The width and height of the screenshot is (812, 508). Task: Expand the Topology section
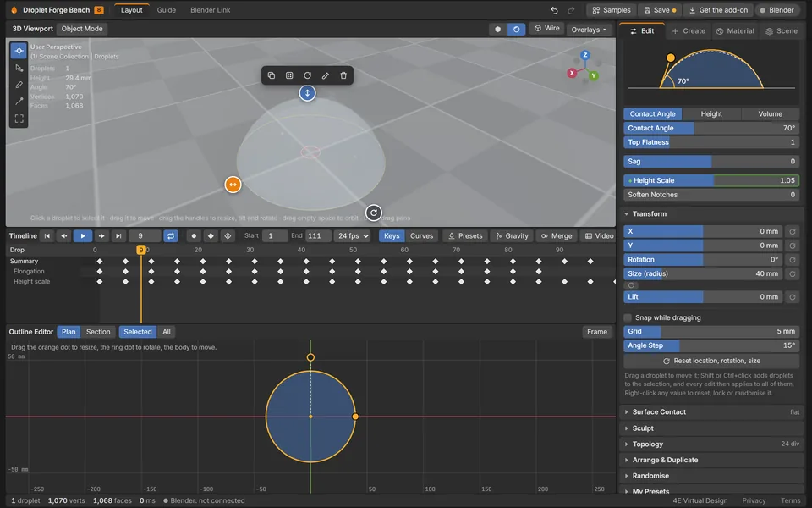coord(711,444)
